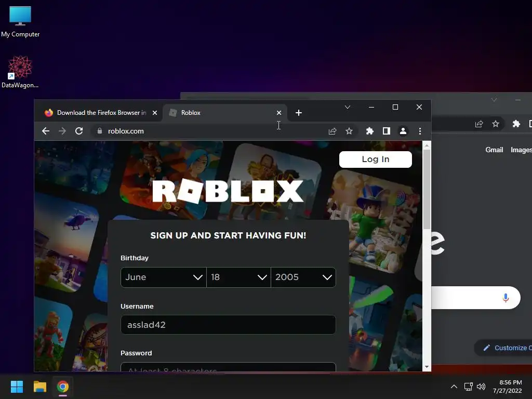532x399 pixels.
Task: Open profile avatar menu in Roblox window
Action: click(x=403, y=131)
